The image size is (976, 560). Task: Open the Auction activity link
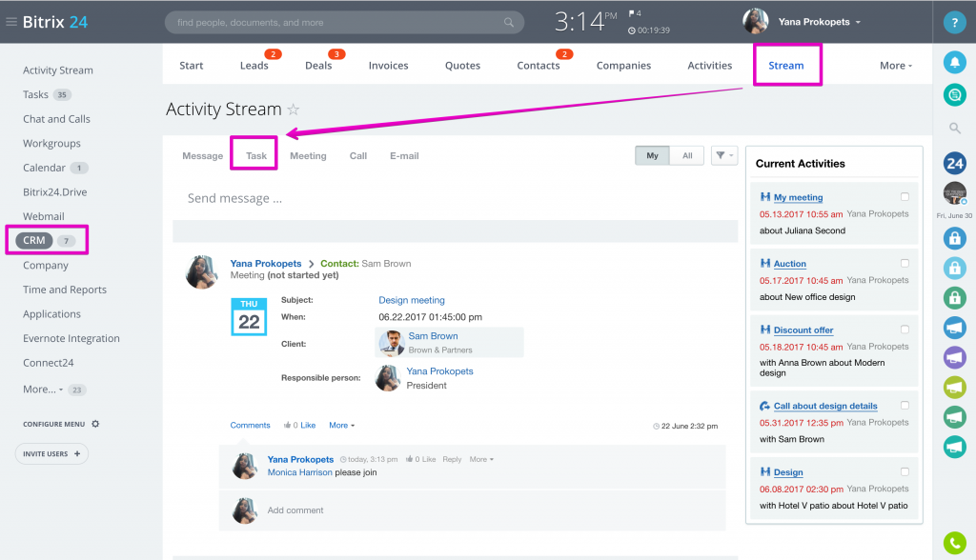[790, 264]
